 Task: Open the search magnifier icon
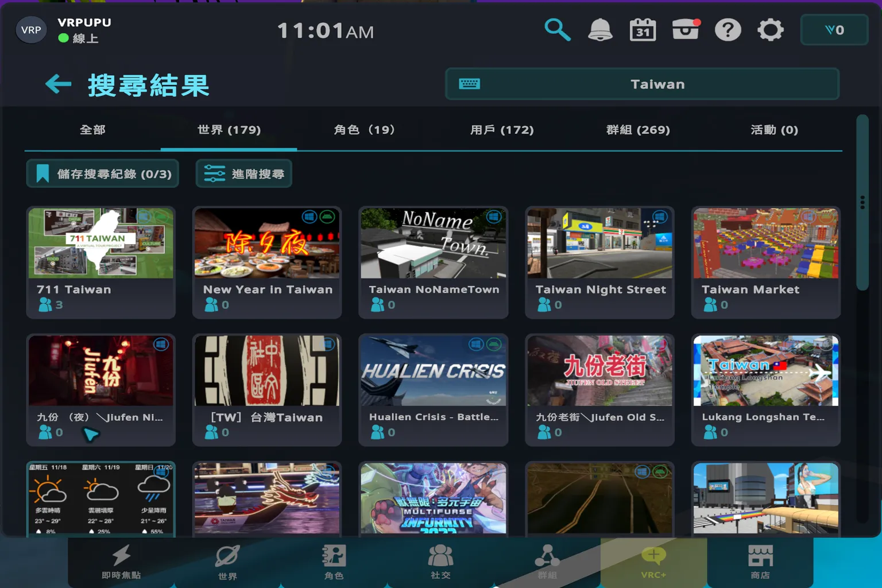tap(557, 30)
